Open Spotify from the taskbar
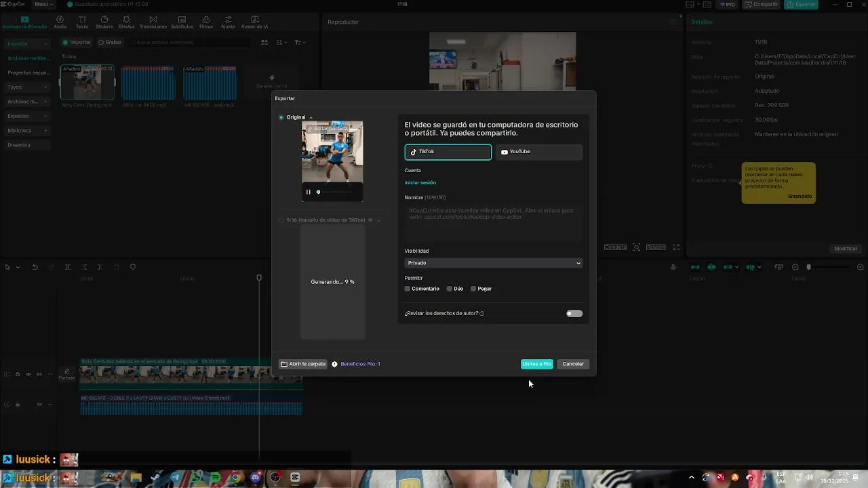 [x=215, y=478]
